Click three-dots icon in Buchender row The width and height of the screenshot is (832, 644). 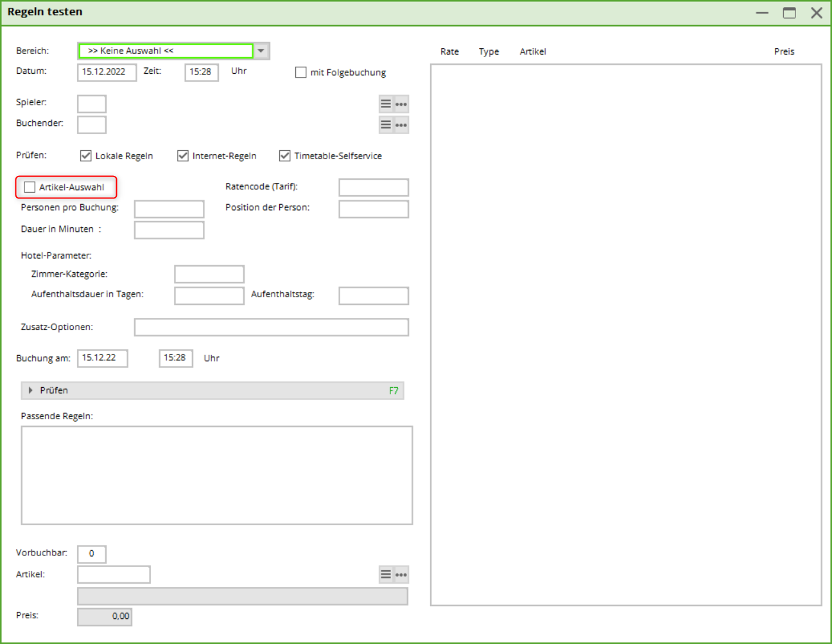401,125
